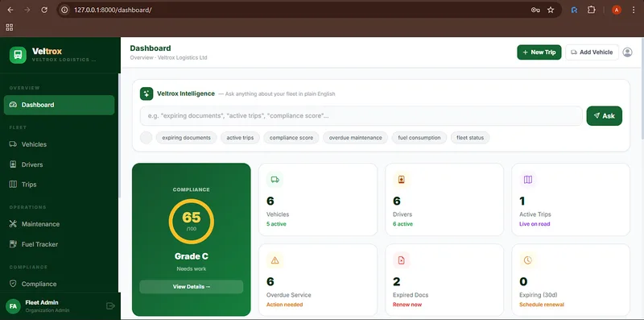
Task: Select the expiring documents suggestion chip
Action: (x=187, y=138)
